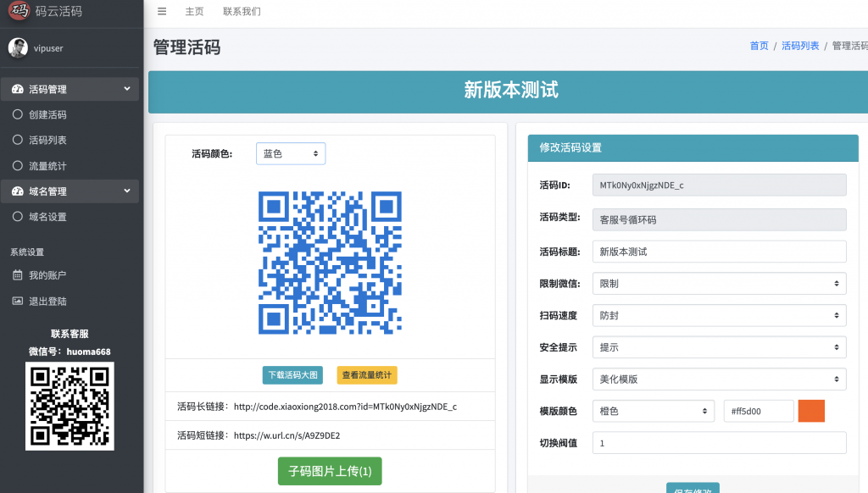Open the 活码颜色 dropdown set to 蓝色
This screenshot has width=868, height=493.
[291, 154]
